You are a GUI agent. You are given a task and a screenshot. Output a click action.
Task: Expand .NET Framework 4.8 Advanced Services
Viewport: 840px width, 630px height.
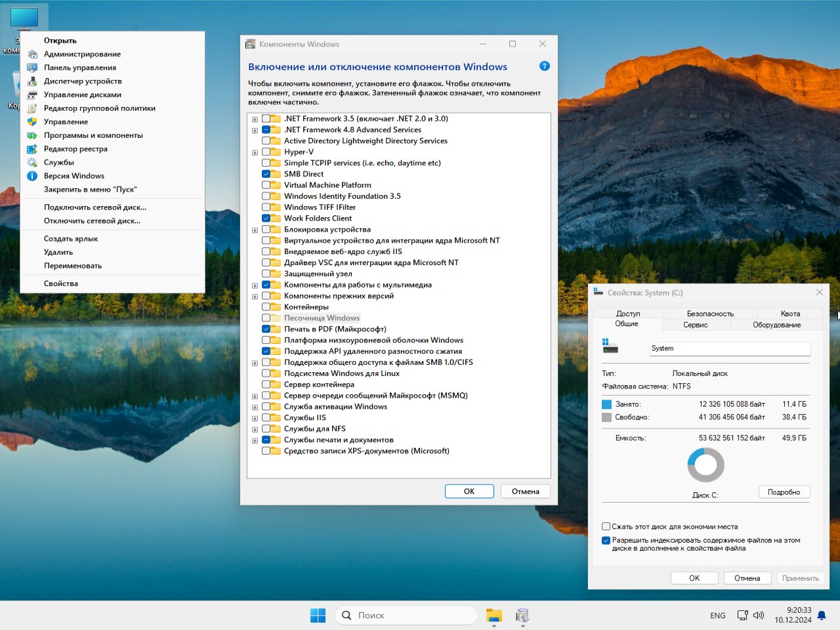click(255, 131)
